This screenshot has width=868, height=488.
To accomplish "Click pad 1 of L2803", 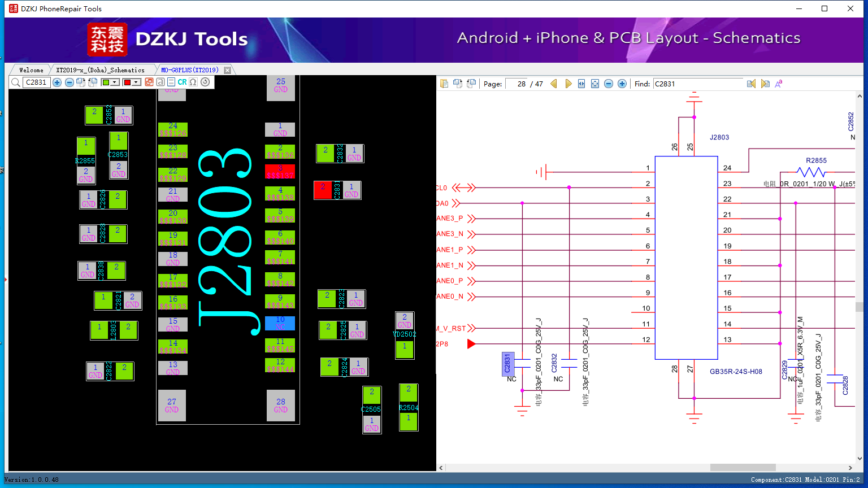I will [x=99, y=330].
